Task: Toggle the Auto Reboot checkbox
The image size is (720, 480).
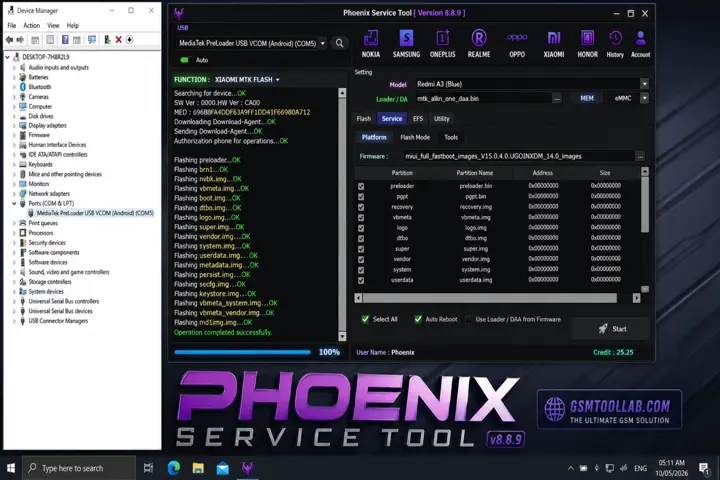Action: 418,319
